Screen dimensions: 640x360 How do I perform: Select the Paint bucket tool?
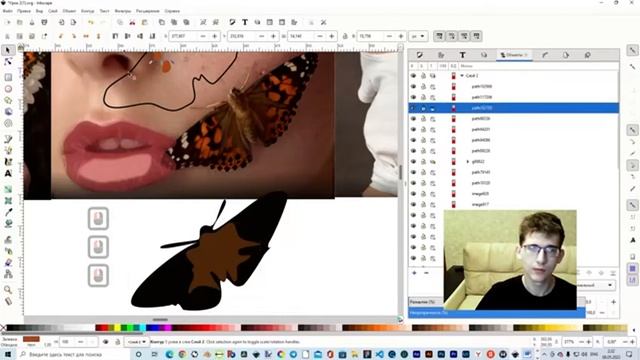tap(8, 224)
